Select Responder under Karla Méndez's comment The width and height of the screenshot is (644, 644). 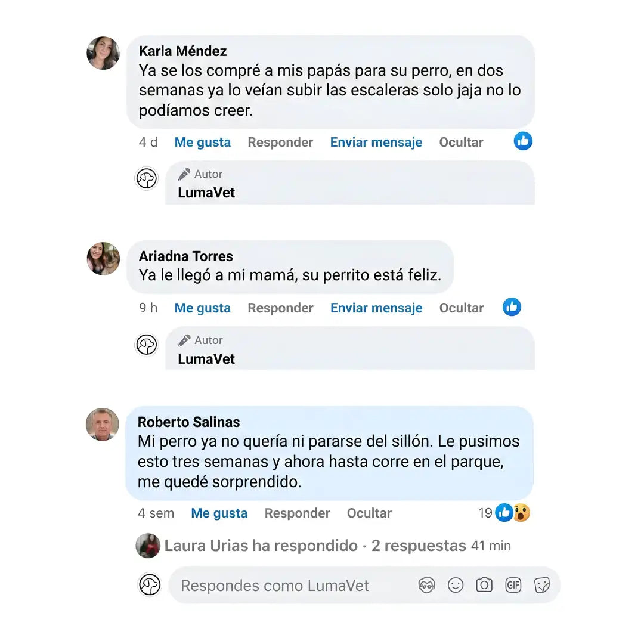coord(280,142)
